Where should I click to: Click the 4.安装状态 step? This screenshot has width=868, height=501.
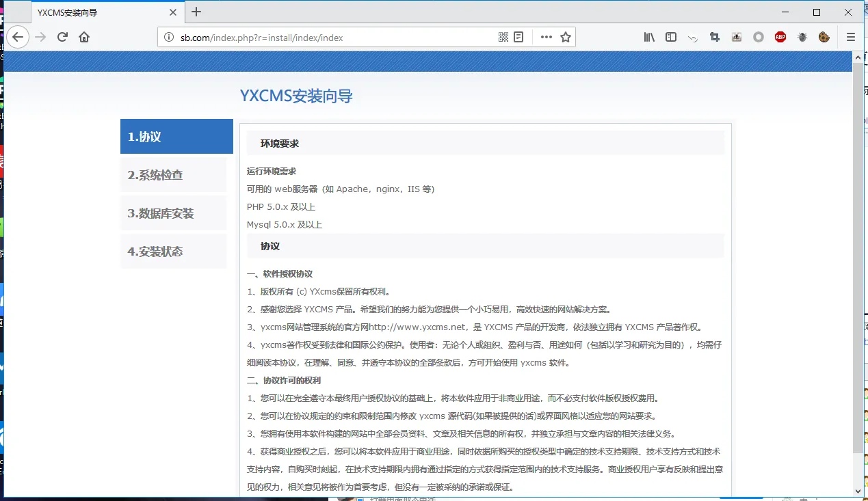click(173, 252)
